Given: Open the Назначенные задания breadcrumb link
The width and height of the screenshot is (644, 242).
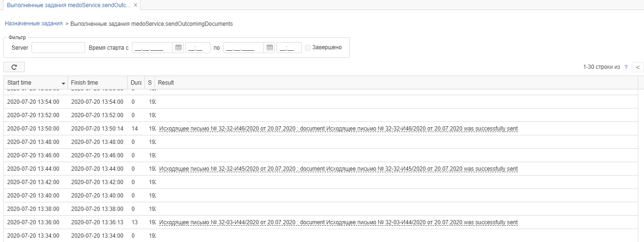Looking at the screenshot, I should click(x=33, y=23).
